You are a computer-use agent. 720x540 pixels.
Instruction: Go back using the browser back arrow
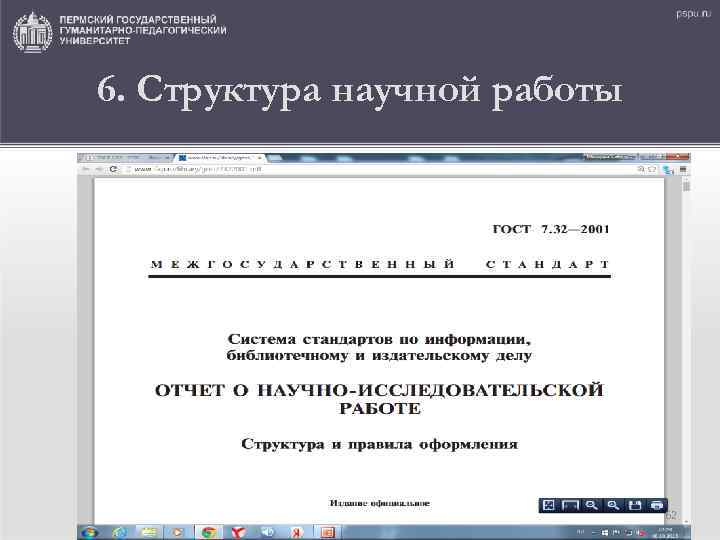click(x=85, y=169)
